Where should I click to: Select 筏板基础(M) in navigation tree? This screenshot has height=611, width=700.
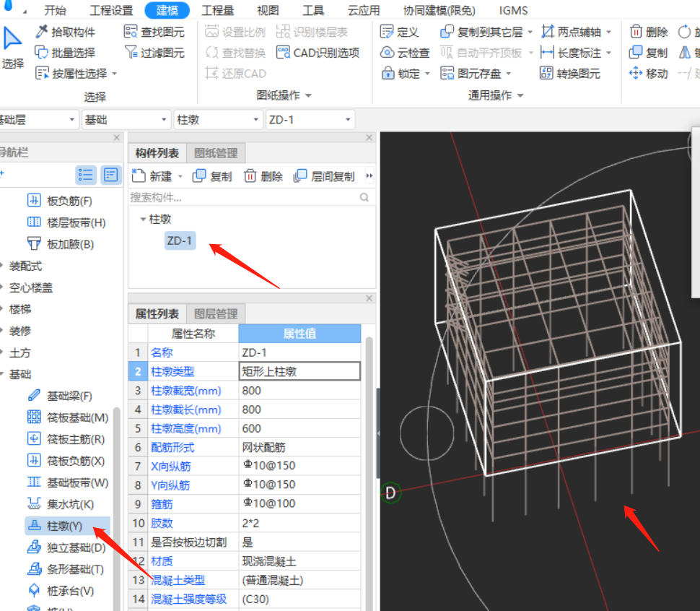click(x=68, y=417)
